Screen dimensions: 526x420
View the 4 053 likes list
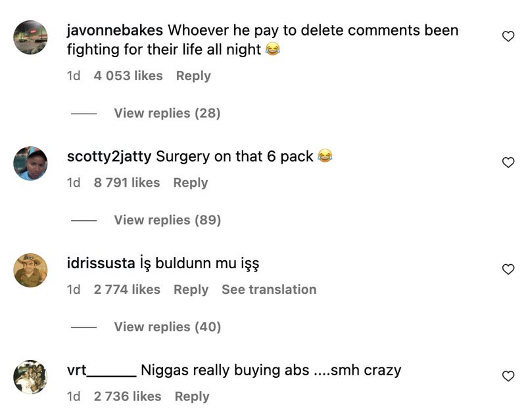[x=128, y=76]
